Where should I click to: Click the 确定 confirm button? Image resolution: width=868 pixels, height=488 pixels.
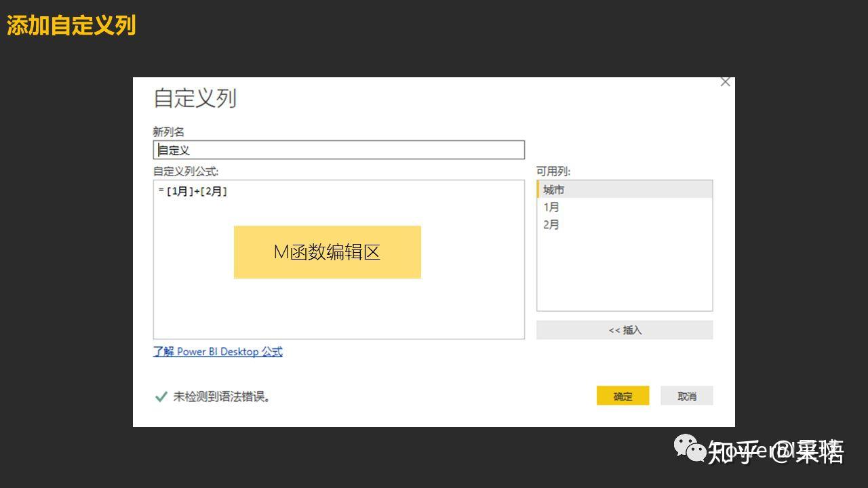click(x=622, y=395)
